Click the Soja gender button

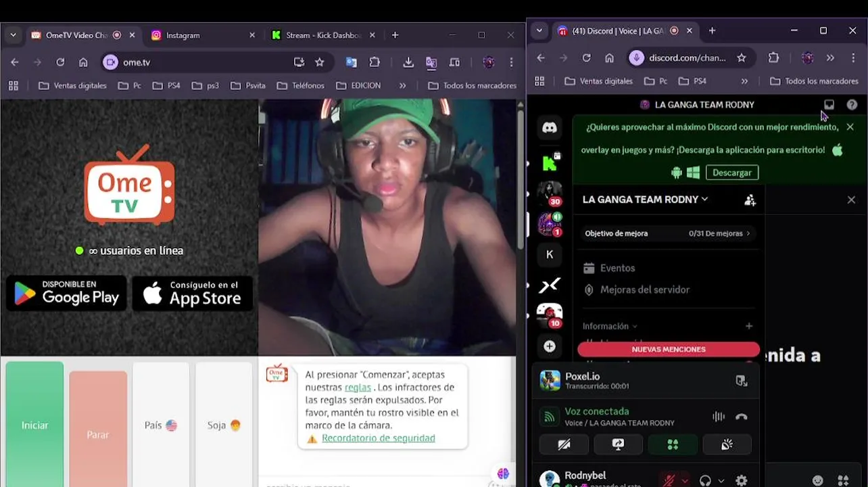(x=224, y=425)
